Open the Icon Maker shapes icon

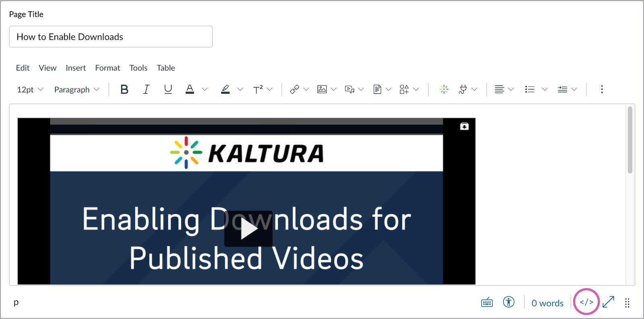(404, 89)
